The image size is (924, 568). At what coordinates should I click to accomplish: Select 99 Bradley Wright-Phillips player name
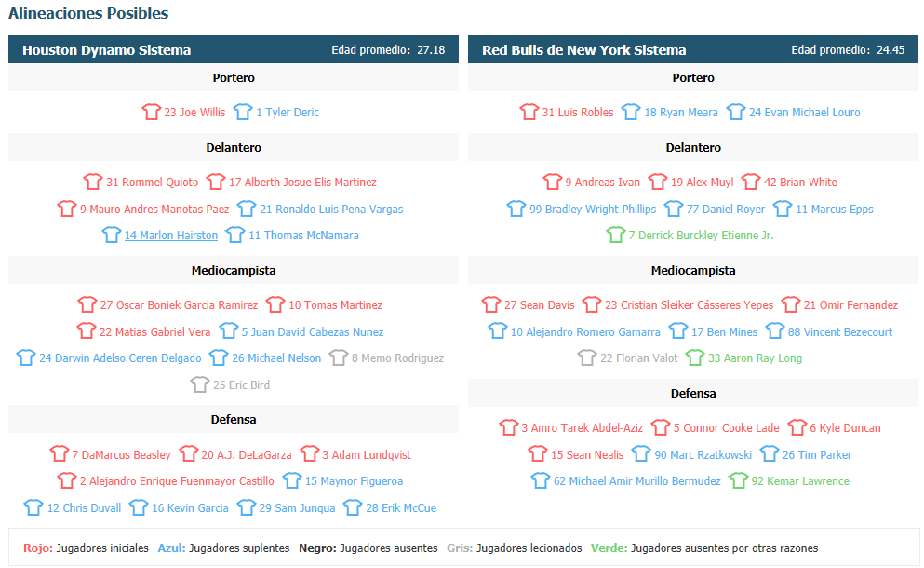(592, 210)
